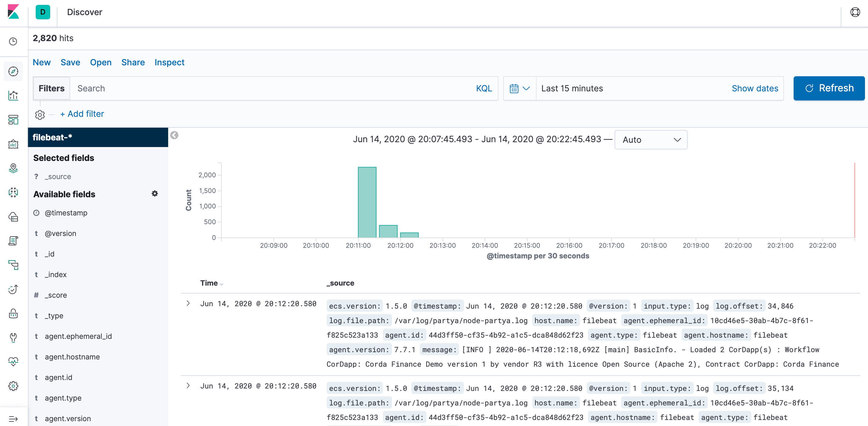Click the _source column header
868x426 pixels.
(x=340, y=283)
